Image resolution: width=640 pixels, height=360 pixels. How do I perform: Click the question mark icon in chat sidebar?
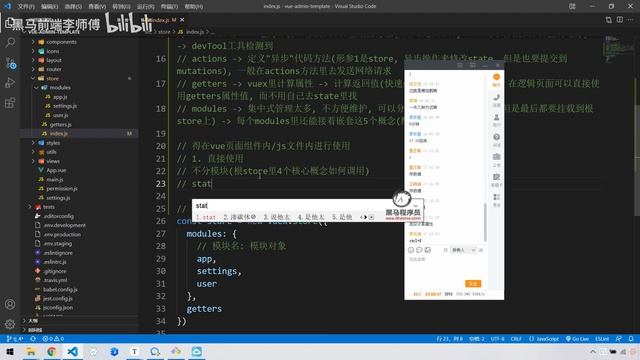click(496, 137)
